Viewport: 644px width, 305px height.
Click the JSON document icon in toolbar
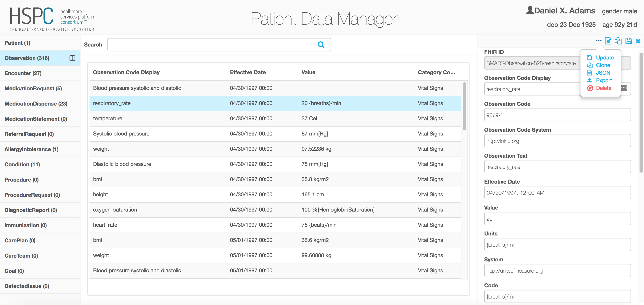[608, 41]
